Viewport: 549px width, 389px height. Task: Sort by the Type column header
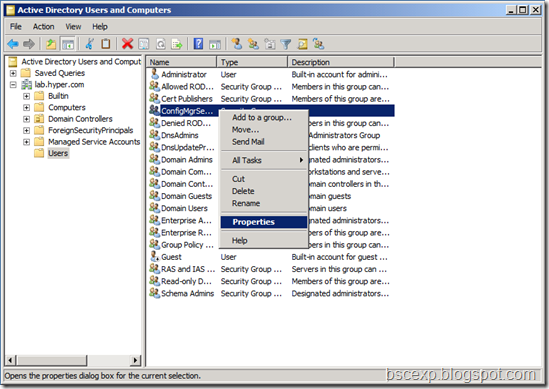pyautogui.click(x=252, y=62)
